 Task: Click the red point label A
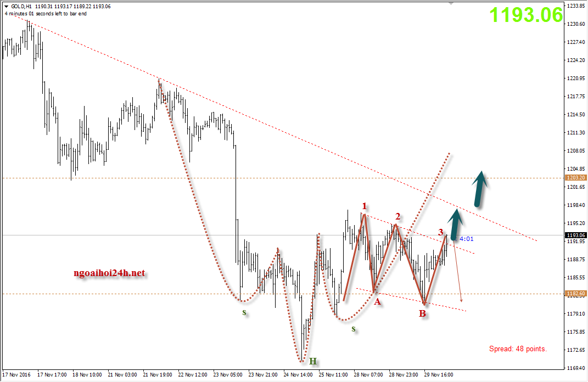click(377, 301)
